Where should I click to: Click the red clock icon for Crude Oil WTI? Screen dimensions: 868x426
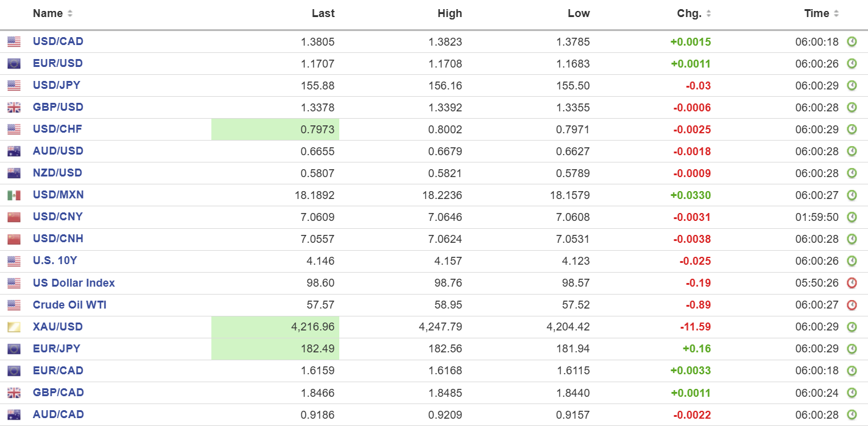coord(852,305)
